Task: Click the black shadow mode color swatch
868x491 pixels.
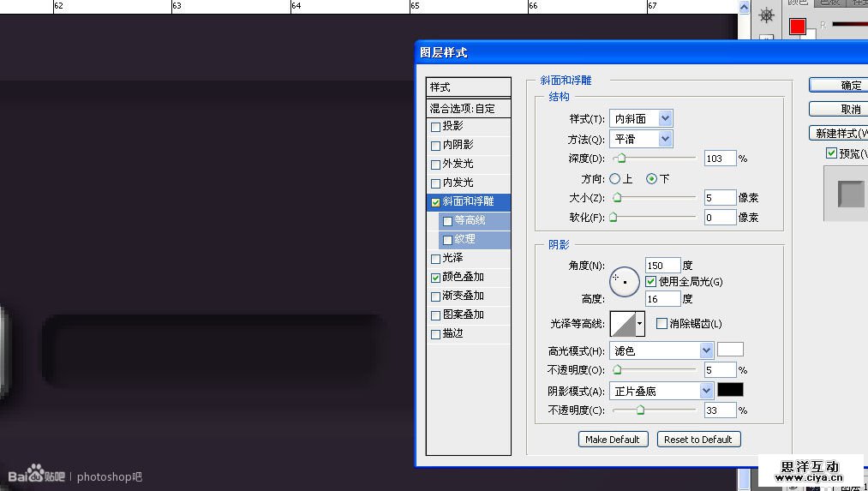Action: point(730,391)
